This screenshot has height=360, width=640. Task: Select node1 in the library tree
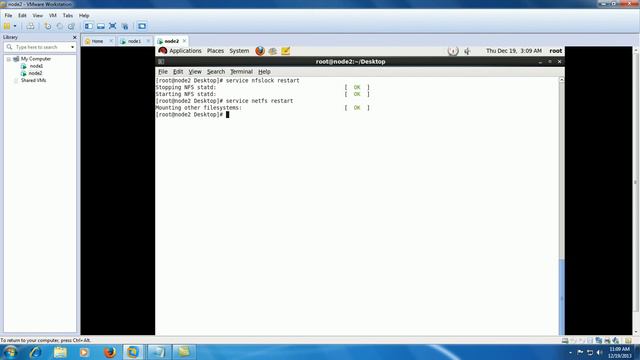[x=36, y=66]
